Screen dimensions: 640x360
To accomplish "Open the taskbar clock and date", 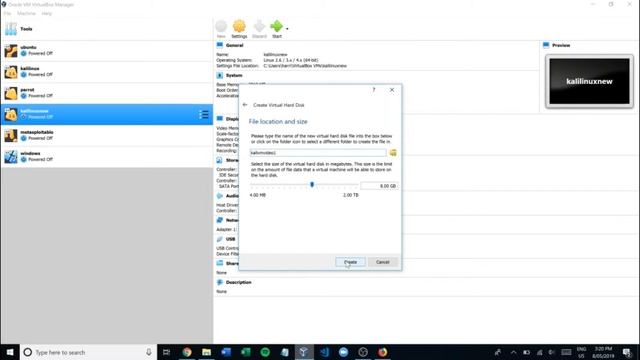I will (603, 352).
